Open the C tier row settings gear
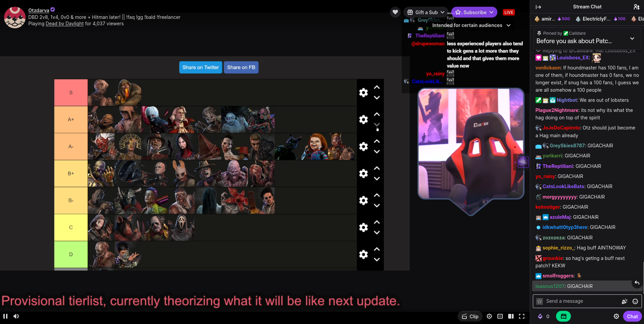This screenshot has width=644, height=324. tap(363, 228)
